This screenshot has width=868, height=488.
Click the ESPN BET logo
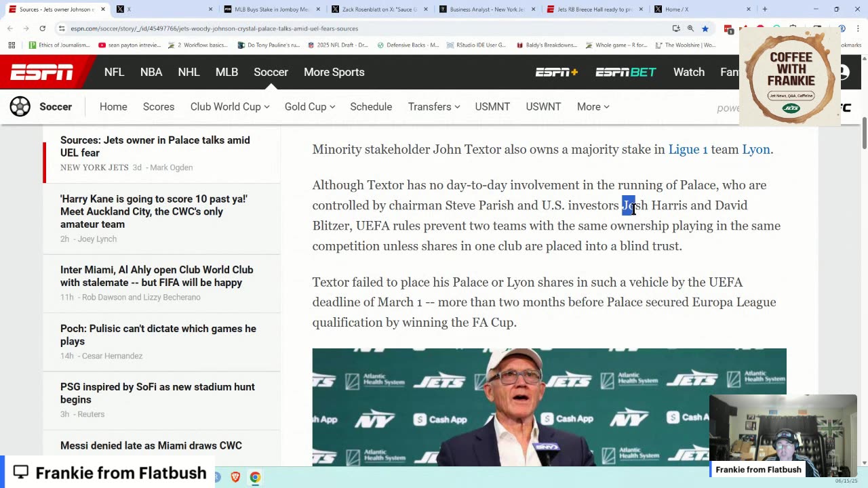[625, 72]
